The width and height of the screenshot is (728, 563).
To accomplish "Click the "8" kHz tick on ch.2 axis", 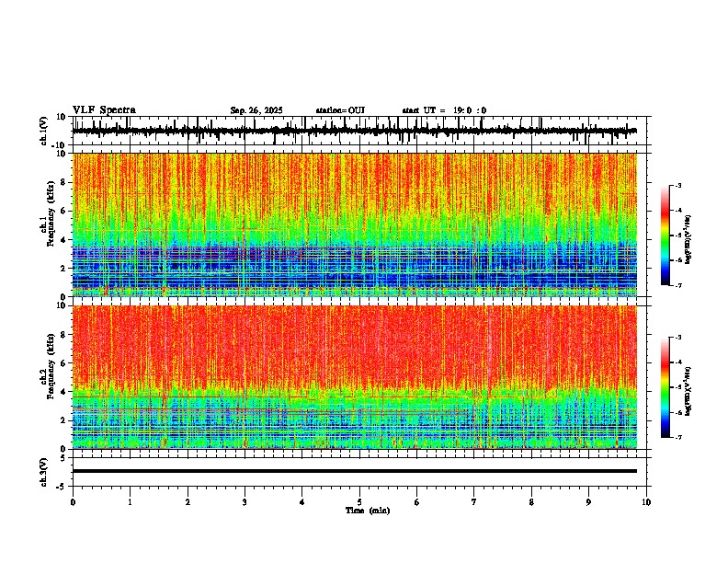I will pos(63,335).
